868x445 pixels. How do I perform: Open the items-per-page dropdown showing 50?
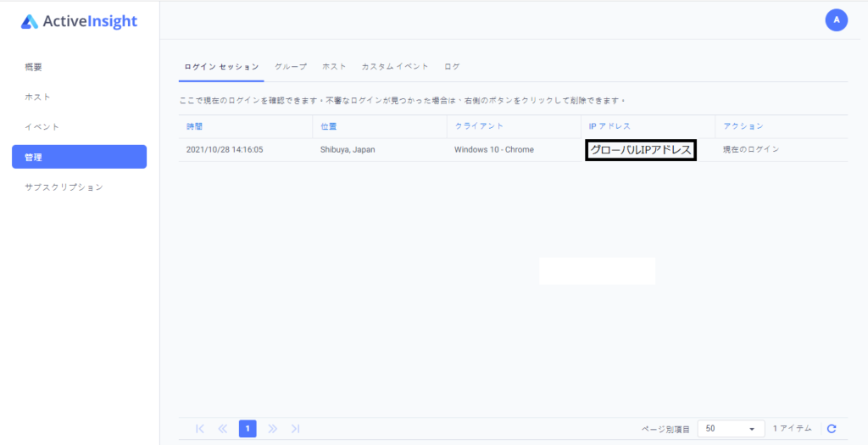pos(731,428)
